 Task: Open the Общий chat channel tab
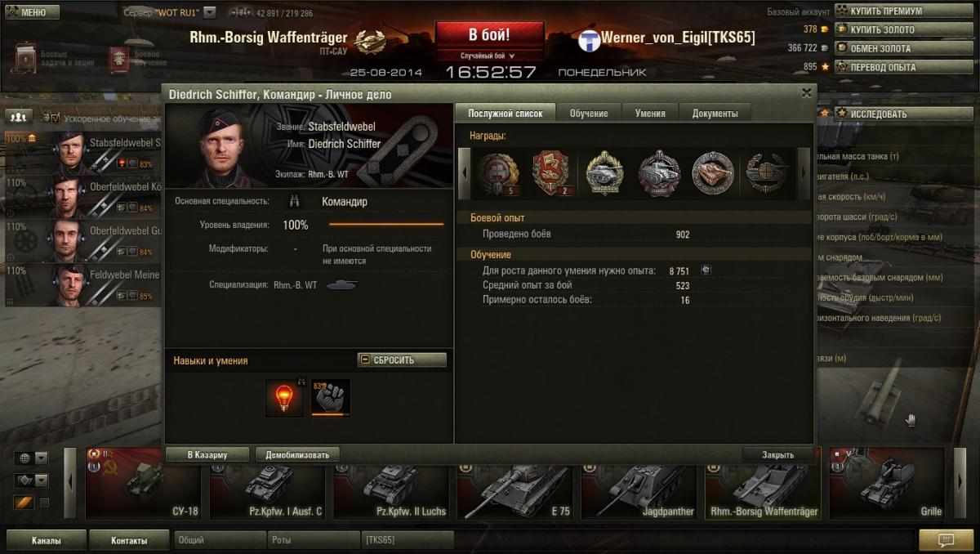[x=220, y=540]
